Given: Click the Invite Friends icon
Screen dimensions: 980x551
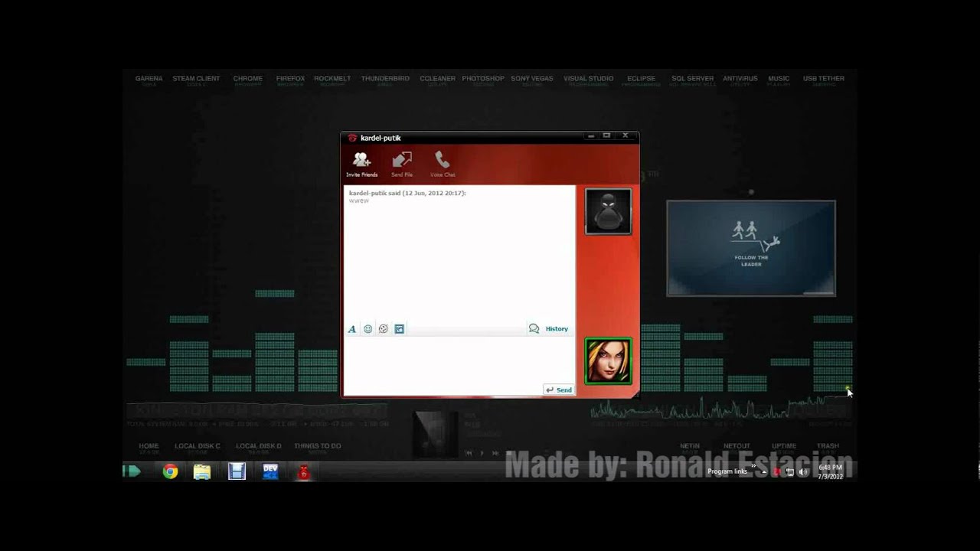Looking at the screenshot, I should 361,160.
